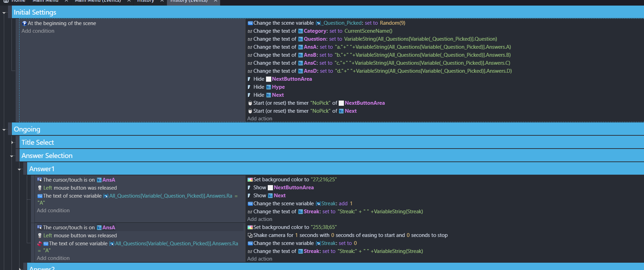Click timer icon for NoPick of Next
This screenshot has width=644, height=270.
pos(250,111)
